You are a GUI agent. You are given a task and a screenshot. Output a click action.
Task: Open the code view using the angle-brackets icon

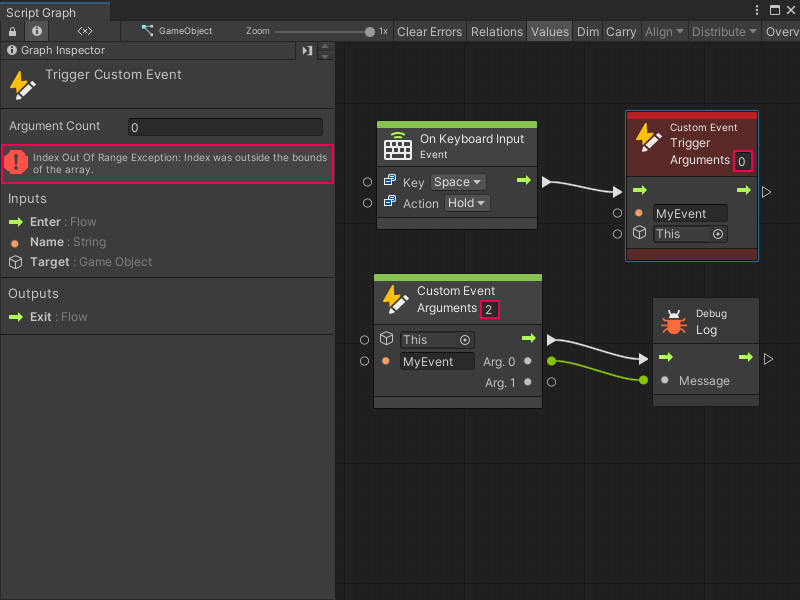click(x=83, y=31)
